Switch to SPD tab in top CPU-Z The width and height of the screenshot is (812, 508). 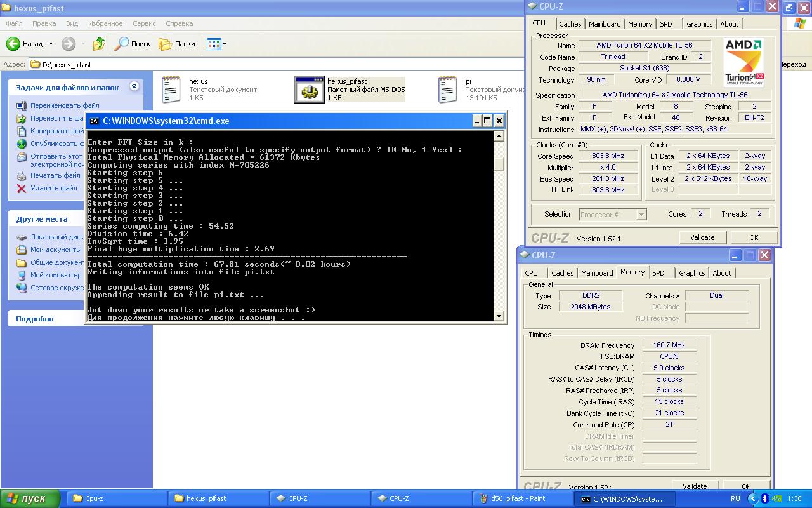coord(665,24)
